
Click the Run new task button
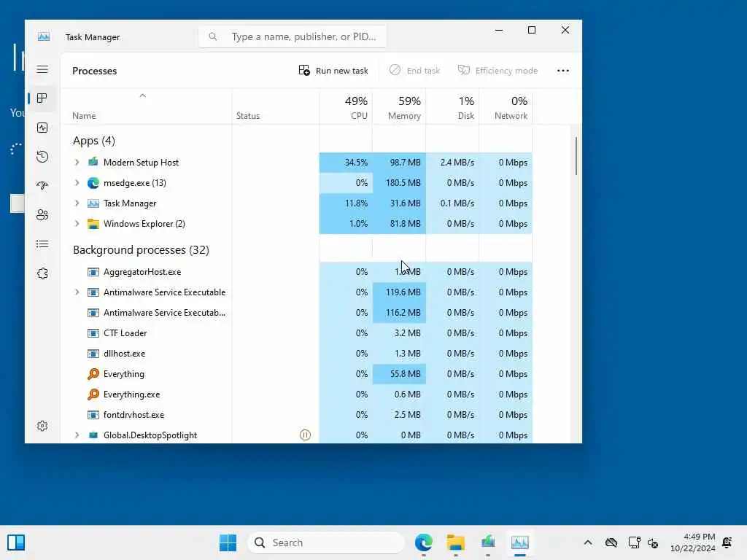pyautogui.click(x=333, y=71)
